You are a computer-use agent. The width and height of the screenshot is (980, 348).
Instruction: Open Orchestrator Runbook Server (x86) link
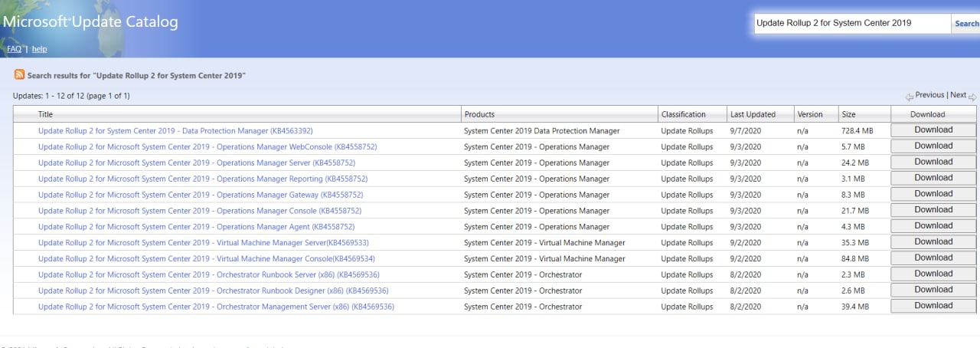click(x=209, y=275)
